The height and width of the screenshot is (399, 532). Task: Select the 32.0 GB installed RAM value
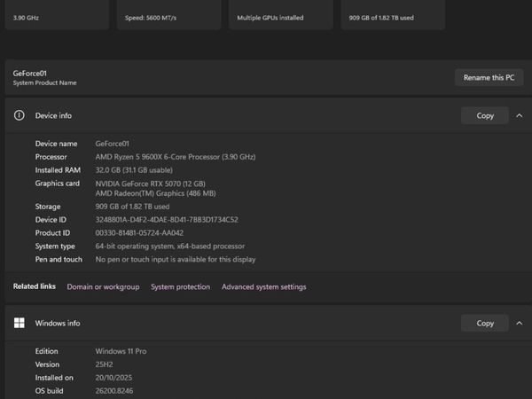pyautogui.click(x=134, y=170)
